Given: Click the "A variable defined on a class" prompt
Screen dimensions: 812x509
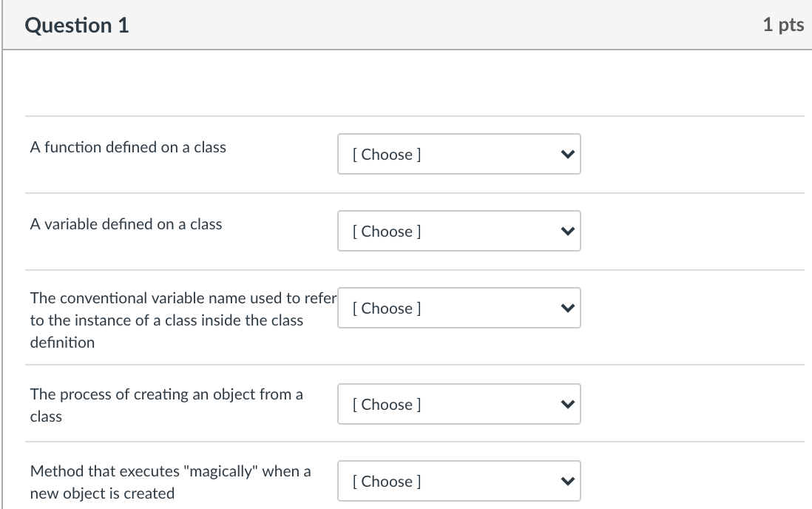Looking at the screenshot, I should click(x=126, y=224).
